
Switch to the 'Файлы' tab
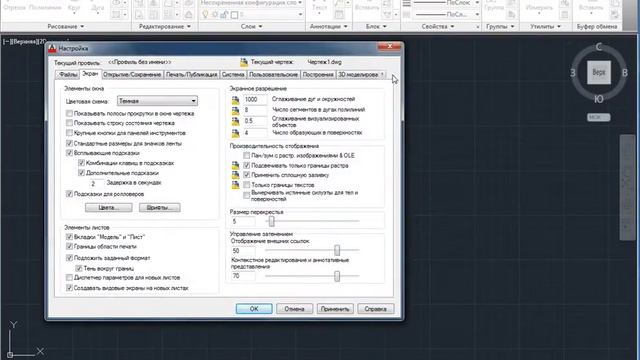click(x=68, y=75)
